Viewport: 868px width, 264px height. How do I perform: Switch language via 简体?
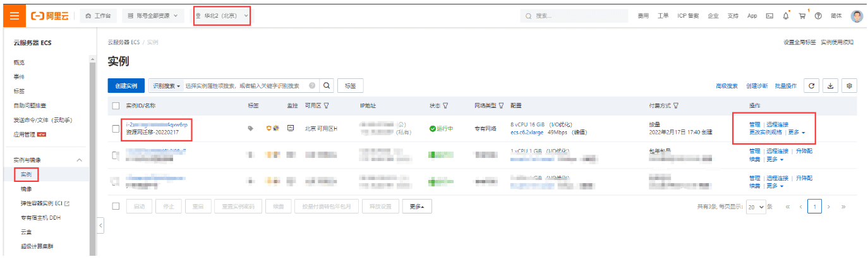click(837, 16)
